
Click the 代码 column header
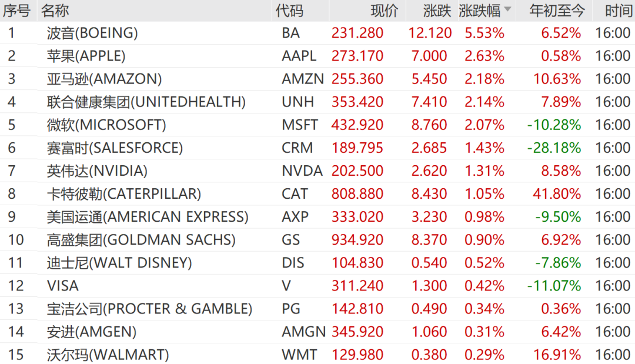(289, 11)
